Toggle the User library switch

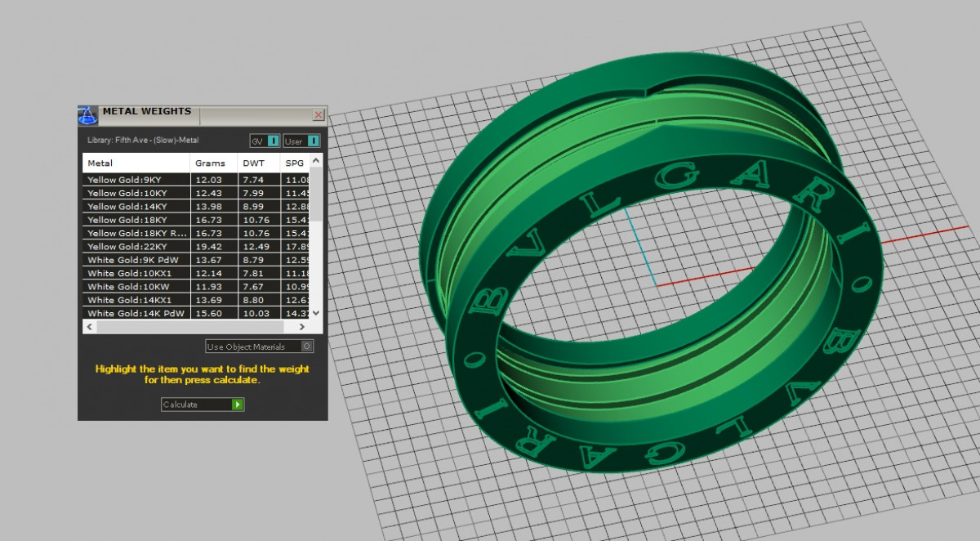click(x=314, y=141)
